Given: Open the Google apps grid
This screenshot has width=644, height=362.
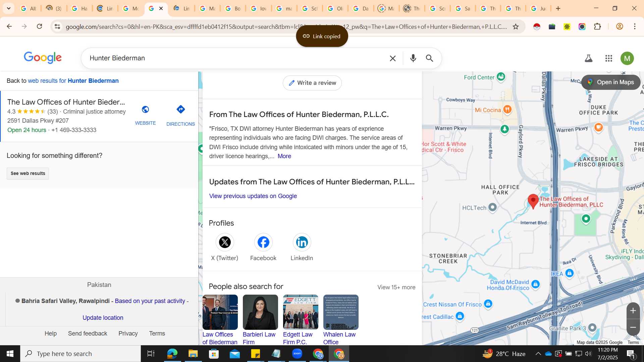Looking at the screenshot, I should [609, 58].
